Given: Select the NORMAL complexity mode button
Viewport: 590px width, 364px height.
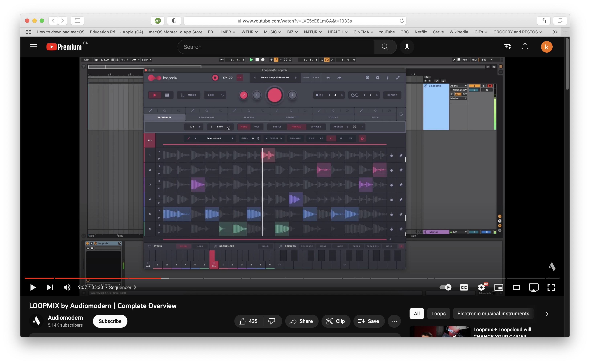Looking at the screenshot, I should point(296,127).
